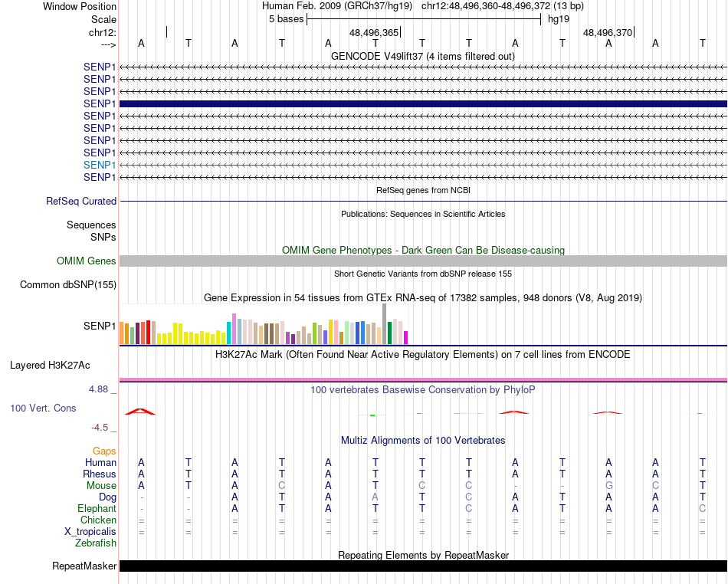Click the Common dbSNP(155) track label
728x584 pixels.
68,285
